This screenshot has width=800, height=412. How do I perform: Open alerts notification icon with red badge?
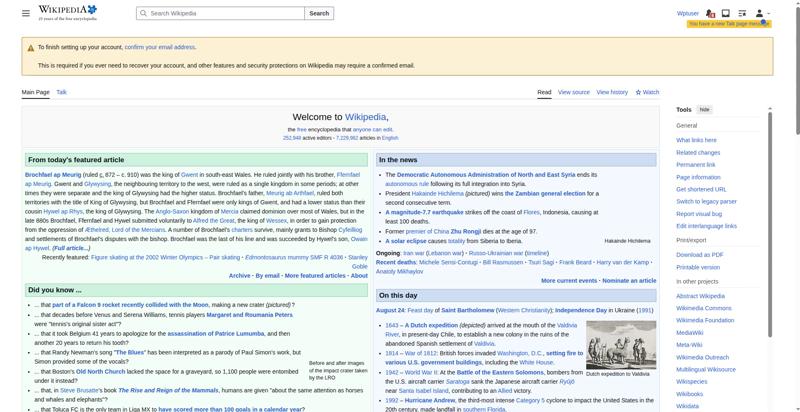[710, 13]
